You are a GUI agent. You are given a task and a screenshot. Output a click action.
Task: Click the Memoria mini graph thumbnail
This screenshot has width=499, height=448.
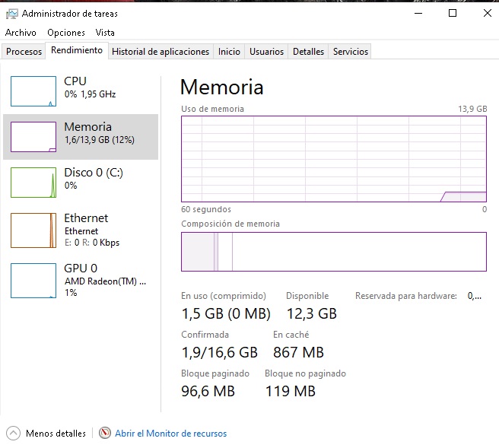point(33,137)
